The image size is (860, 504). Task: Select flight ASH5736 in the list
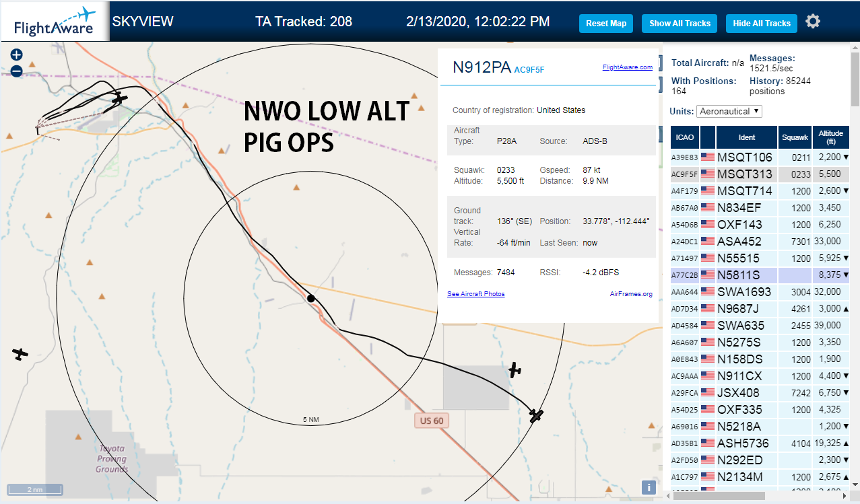[x=760, y=443]
